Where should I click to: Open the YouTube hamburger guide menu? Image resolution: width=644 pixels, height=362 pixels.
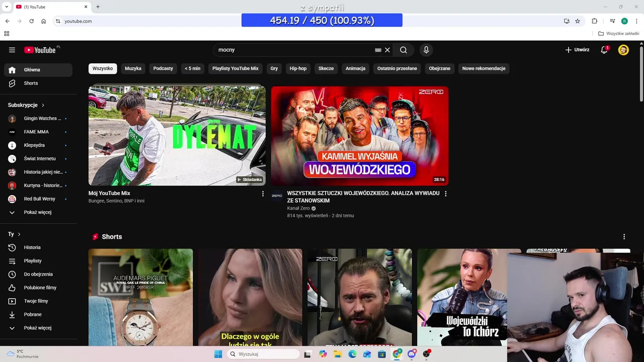coord(12,50)
